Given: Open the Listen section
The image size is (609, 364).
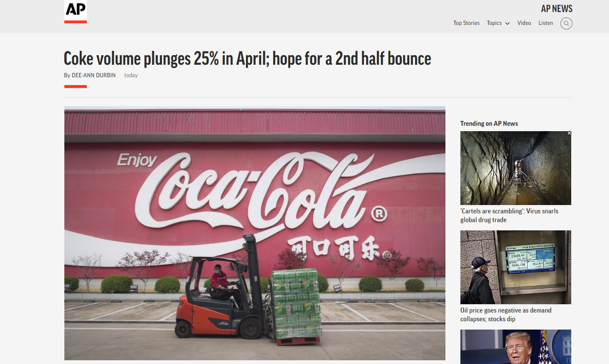Looking at the screenshot, I should click(545, 23).
